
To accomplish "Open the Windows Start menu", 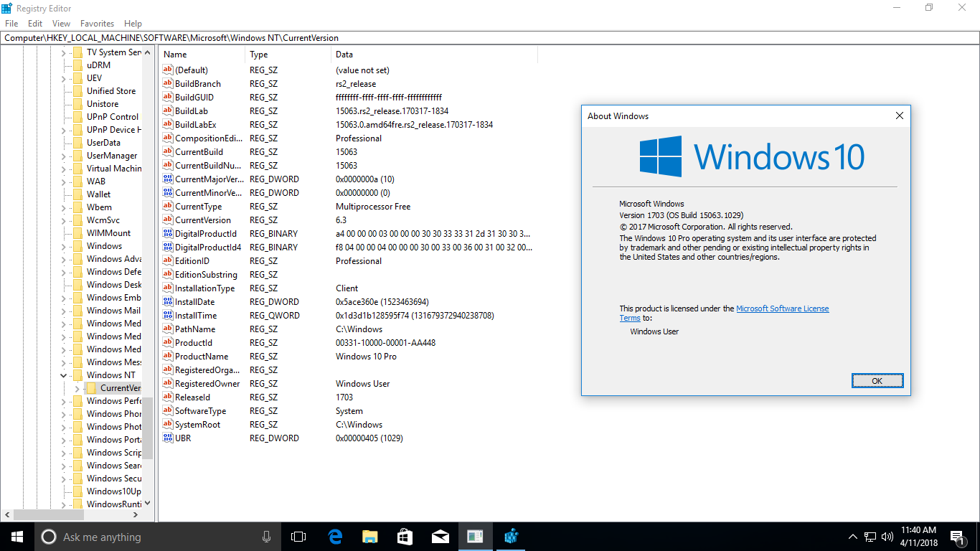I will (17, 537).
